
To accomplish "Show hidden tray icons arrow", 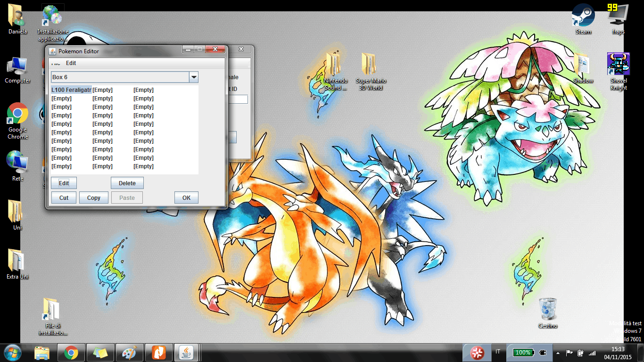I will pyautogui.click(x=559, y=353).
